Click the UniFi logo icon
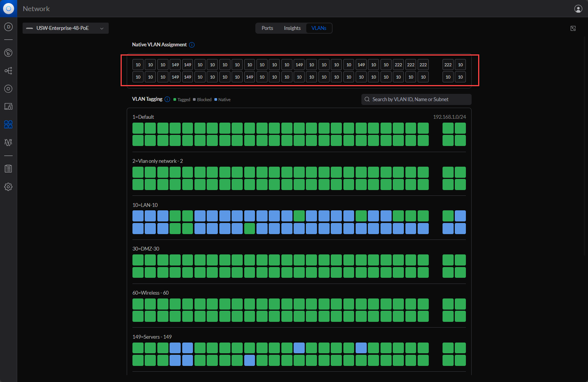 pyautogui.click(x=8, y=8)
